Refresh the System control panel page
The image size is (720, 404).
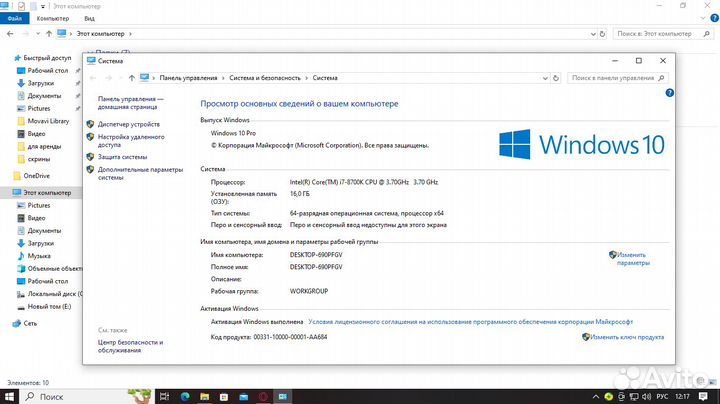(556, 78)
